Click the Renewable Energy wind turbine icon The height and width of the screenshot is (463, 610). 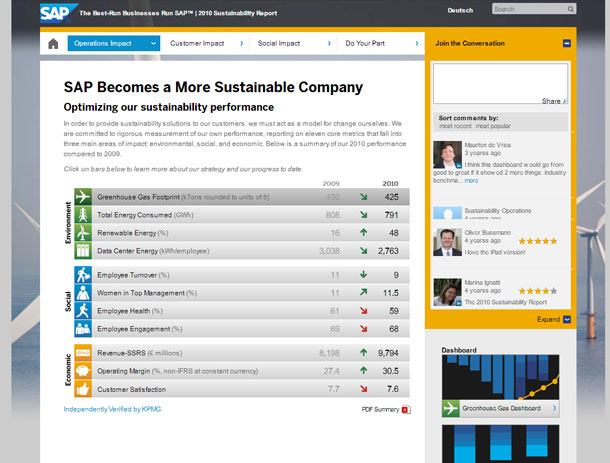83,233
